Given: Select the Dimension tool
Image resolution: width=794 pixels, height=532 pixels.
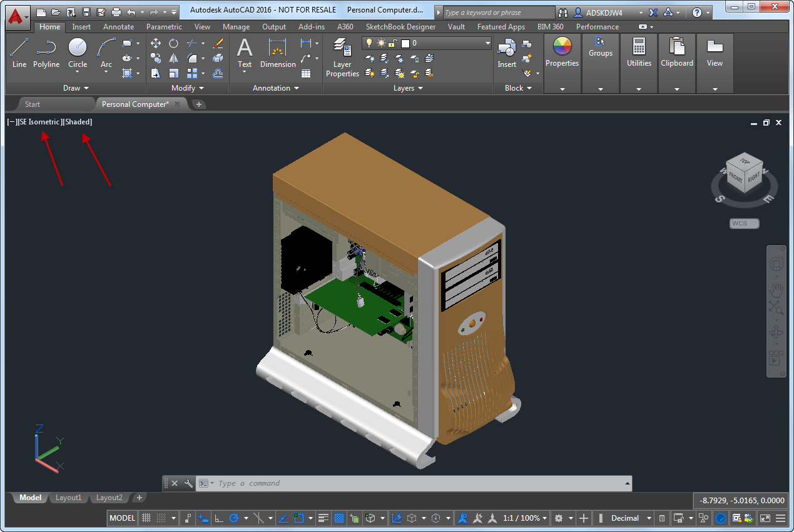Looking at the screenshot, I should (x=278, y=53).
